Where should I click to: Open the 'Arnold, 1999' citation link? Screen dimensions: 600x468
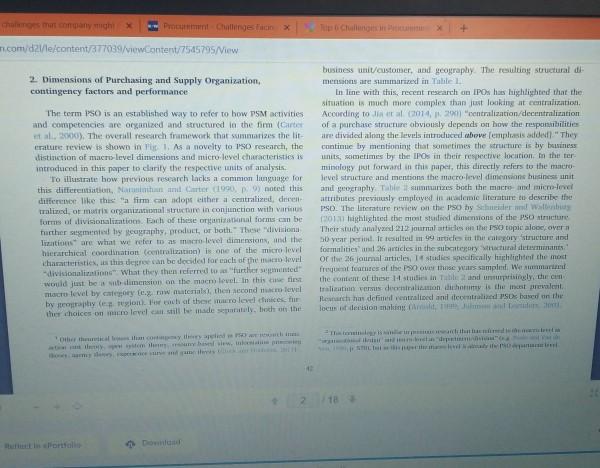[434, 307]
